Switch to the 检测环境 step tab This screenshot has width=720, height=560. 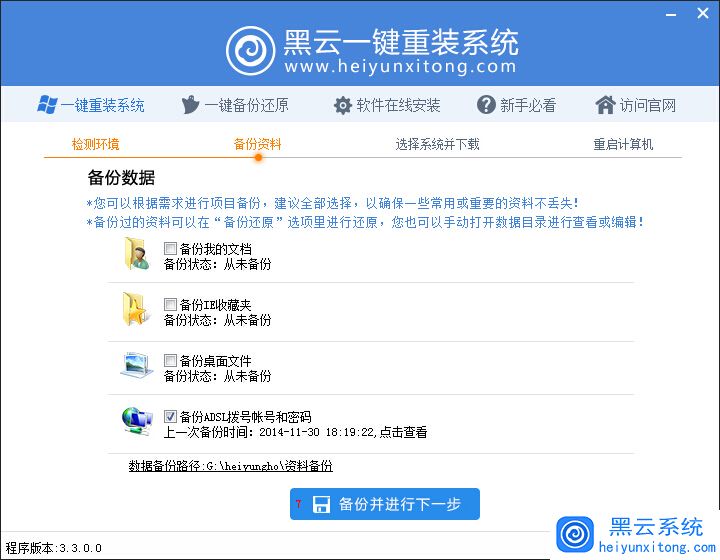(x=96, y=144)
